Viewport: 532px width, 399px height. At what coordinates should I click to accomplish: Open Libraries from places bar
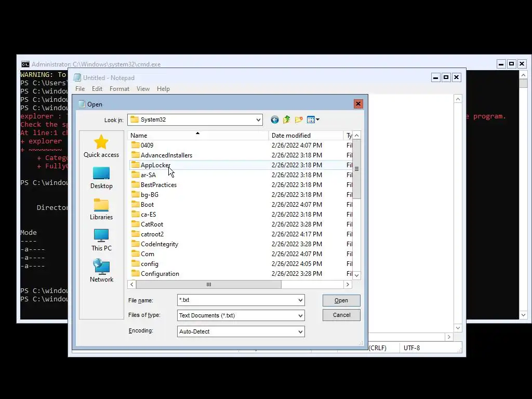click(x=101, y=209)
